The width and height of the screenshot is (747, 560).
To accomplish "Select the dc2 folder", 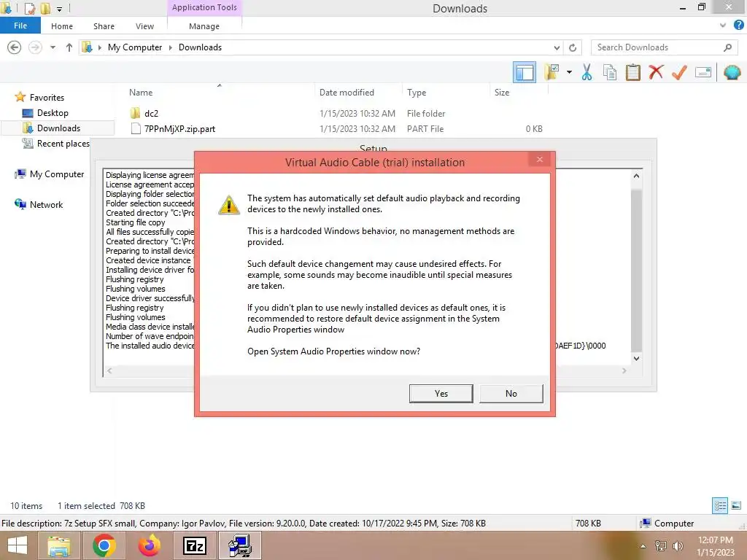I will pos(151,113).
